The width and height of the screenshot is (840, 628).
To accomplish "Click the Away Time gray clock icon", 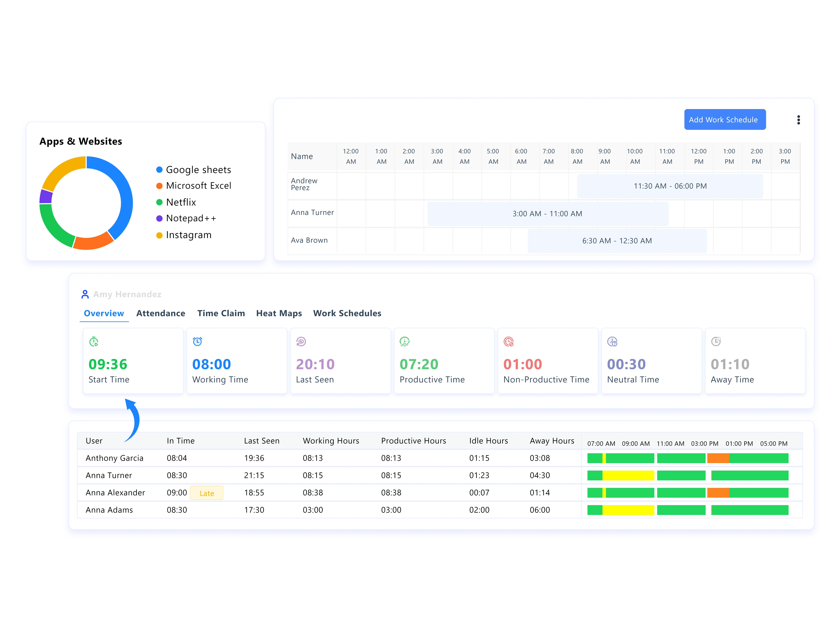I will click(x=716, y=341).
